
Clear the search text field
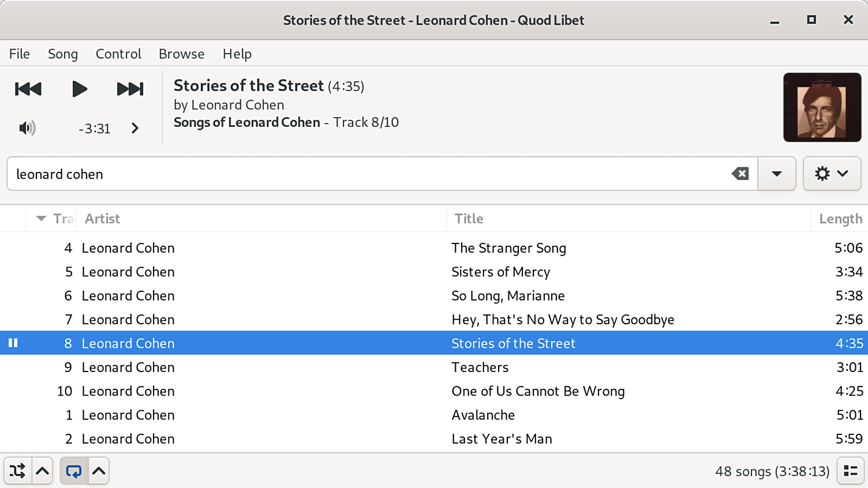click(x=740, y=174)
